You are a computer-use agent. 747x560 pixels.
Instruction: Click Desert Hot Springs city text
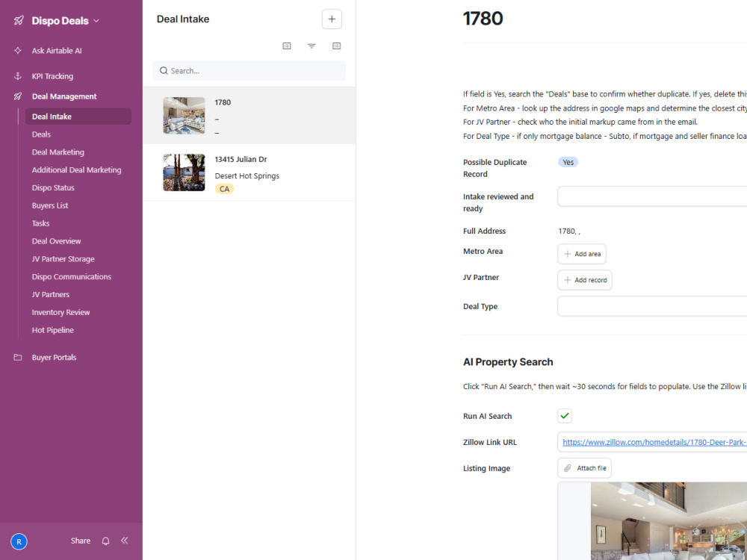(x=247, y=175)
